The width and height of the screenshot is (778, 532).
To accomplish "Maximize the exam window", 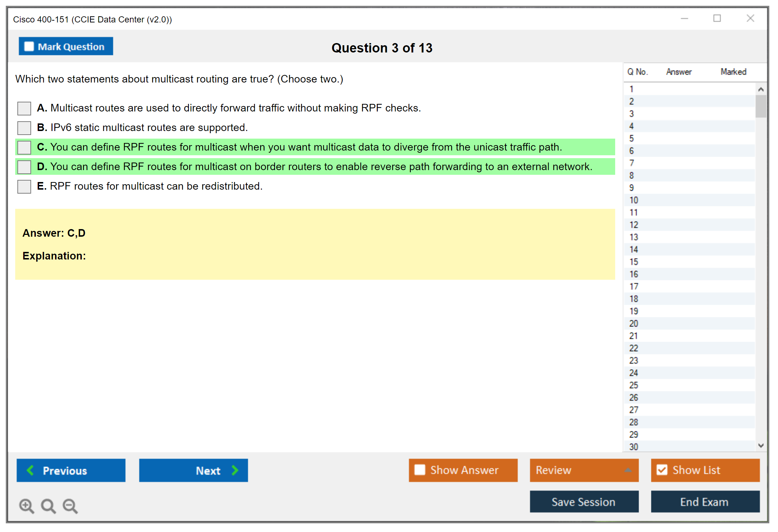I will tap(717, 18).
